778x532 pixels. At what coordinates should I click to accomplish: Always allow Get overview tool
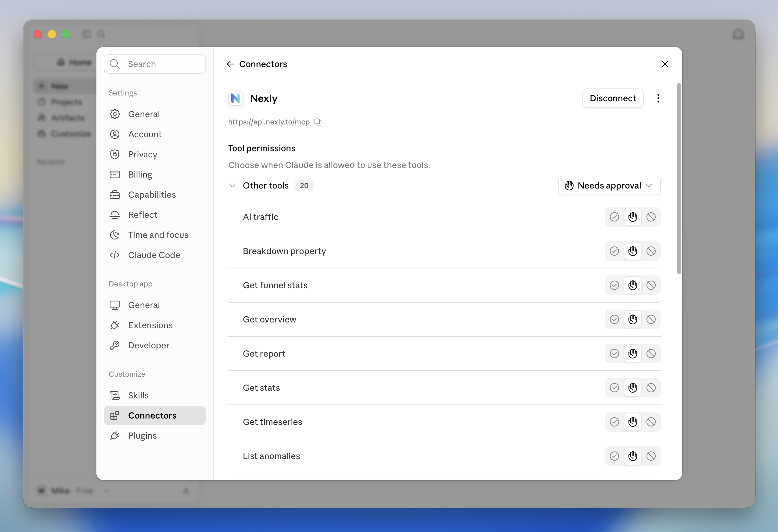click(x=614, y=319)
